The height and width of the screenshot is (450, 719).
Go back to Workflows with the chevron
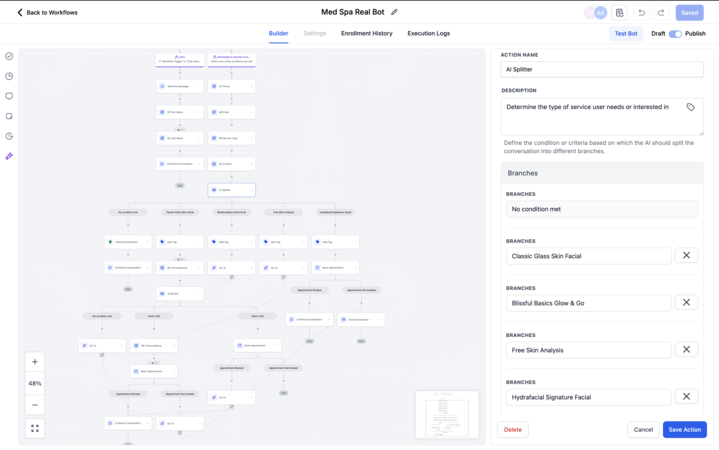[x=20, y=13]
